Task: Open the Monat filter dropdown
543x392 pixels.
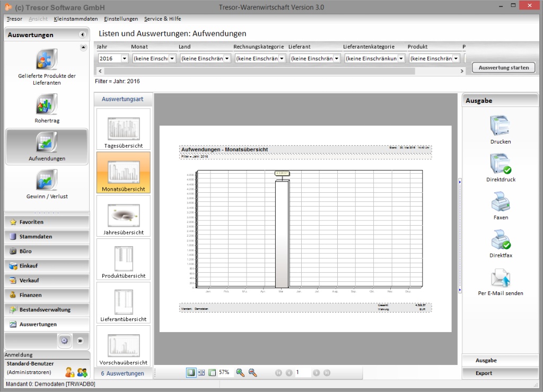Action: (172, 59)
